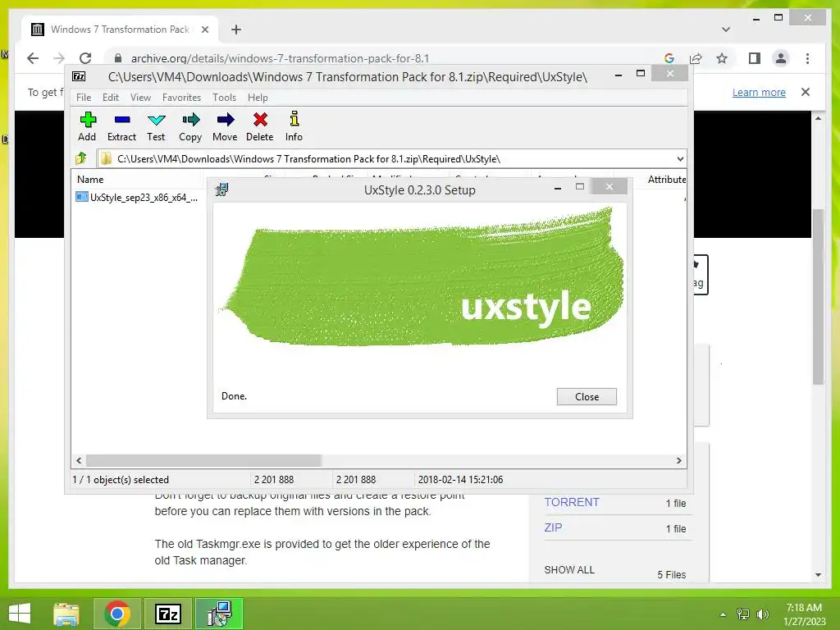The height and width of the screenshot is (630, 840).
Task: Open the Help menu in 7-Zip
Action: coord(258,98)
